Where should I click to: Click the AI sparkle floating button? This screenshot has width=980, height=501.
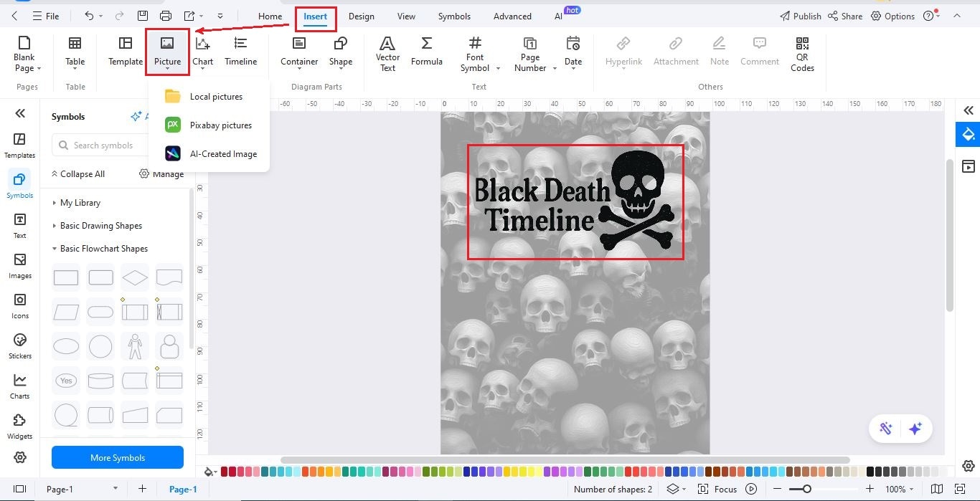click(x=915, y=429)
